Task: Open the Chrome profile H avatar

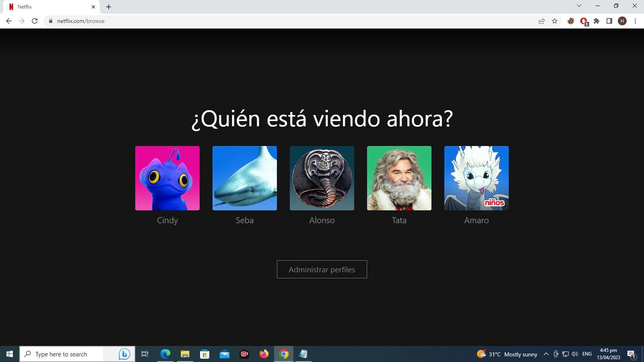Action: click(x=622, y=21)
